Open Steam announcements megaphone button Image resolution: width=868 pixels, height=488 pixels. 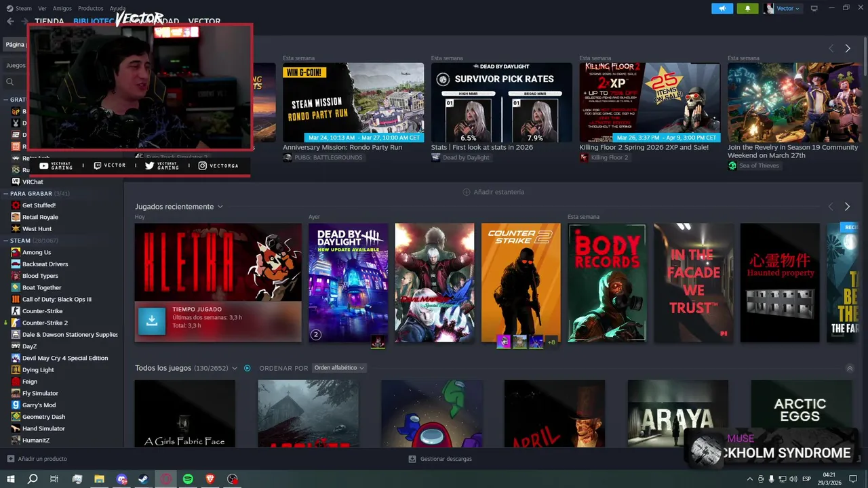tap(722, 8)
